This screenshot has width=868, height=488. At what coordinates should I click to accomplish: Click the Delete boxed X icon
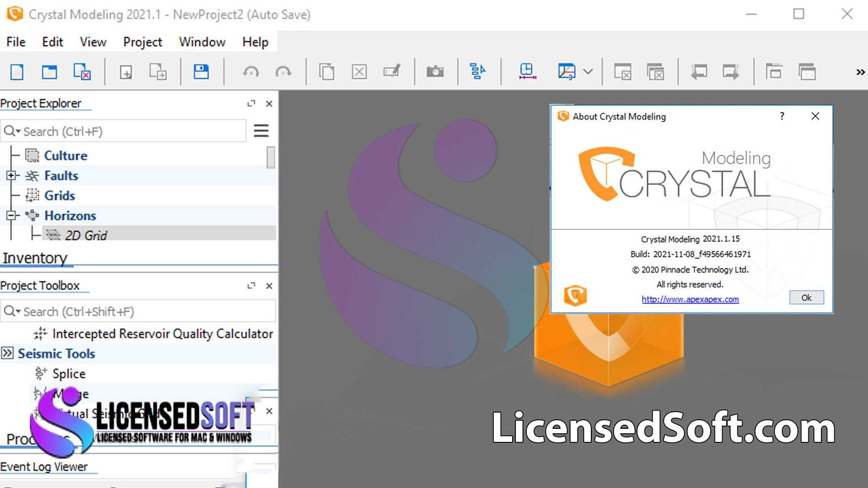pyautogui.click(x=359, y=72)
